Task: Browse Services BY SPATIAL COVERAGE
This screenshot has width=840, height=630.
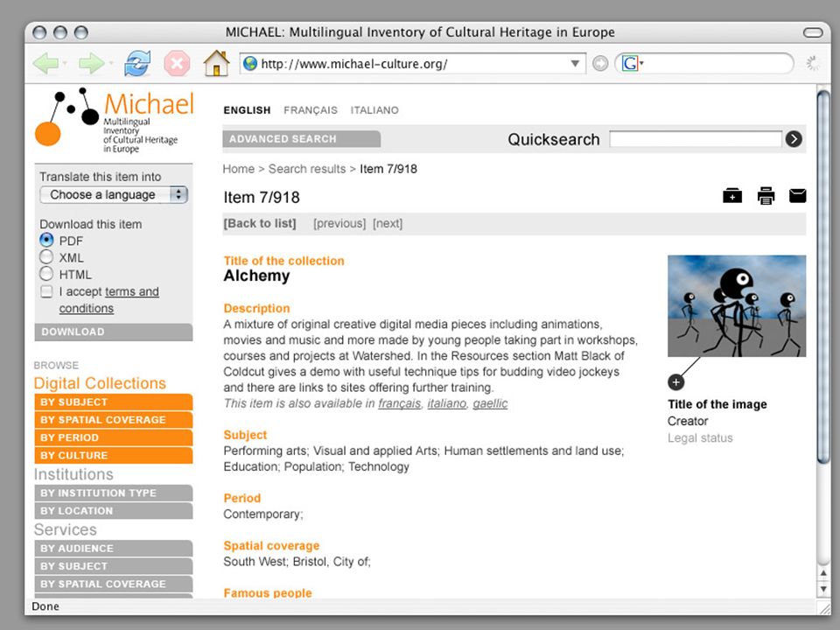Action: click(x=114, y=584)
